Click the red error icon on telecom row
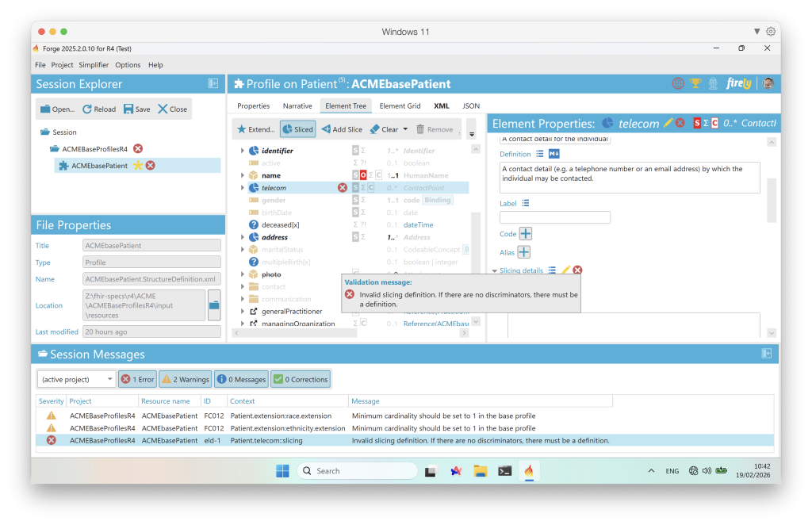 (x=343, y=187)
